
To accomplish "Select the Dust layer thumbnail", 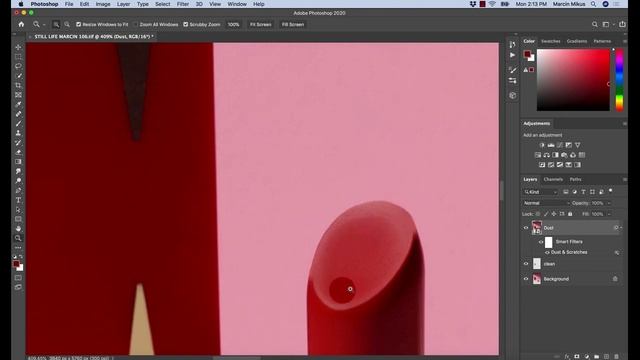I will pos(537,228).
